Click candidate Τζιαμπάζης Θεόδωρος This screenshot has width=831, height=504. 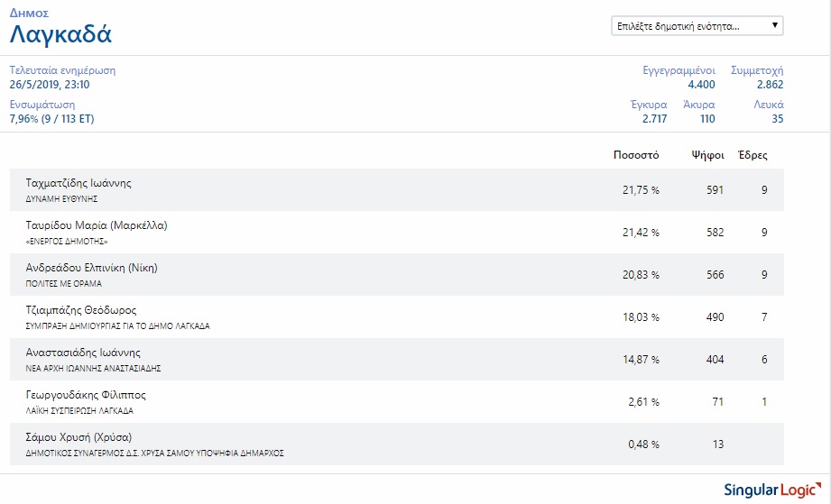pyautogui.click(x=81, y=310)
